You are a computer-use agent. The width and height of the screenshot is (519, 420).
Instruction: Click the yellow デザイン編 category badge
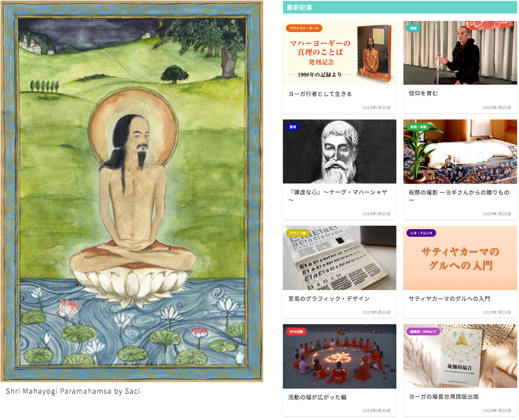point(298,233)
